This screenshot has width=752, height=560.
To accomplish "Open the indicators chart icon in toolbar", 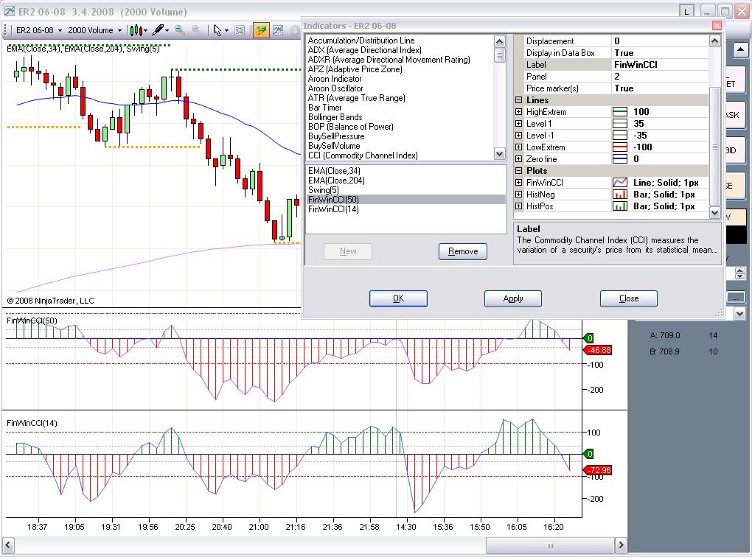I will 278,30.
